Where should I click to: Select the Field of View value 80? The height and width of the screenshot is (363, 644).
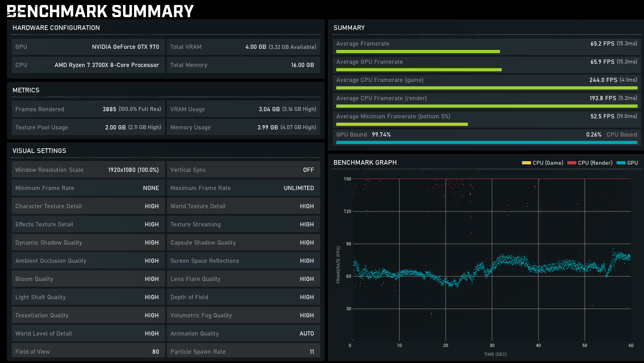point(155,352)
